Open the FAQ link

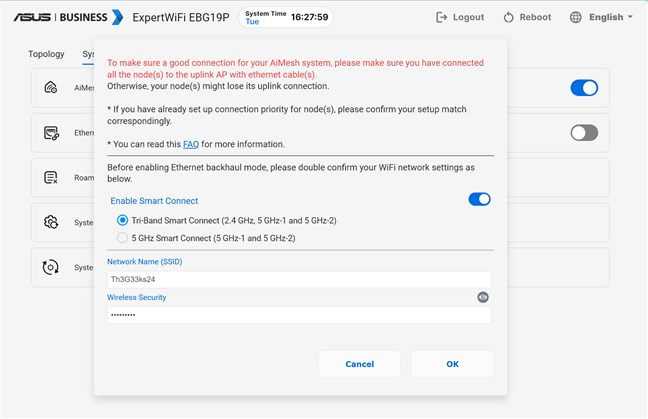(x=190, y=144)
